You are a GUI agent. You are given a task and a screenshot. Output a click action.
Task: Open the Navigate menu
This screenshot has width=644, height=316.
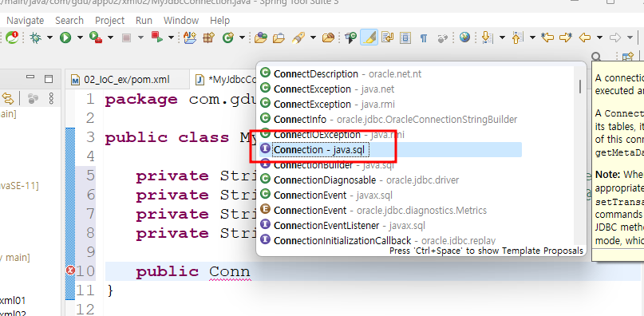point(25,21)
